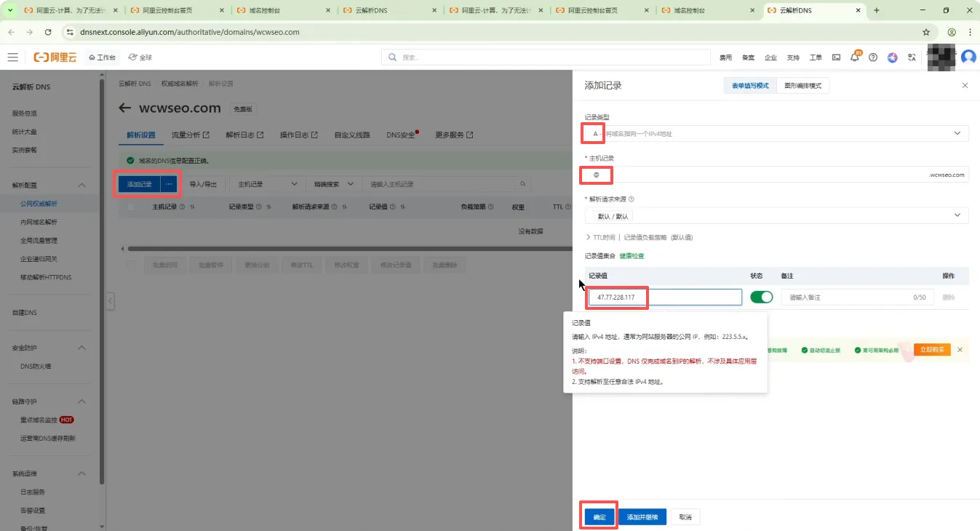Click the back arrow beside wcwseo.com
980x531 pixels.
click(x=124, y=108)
